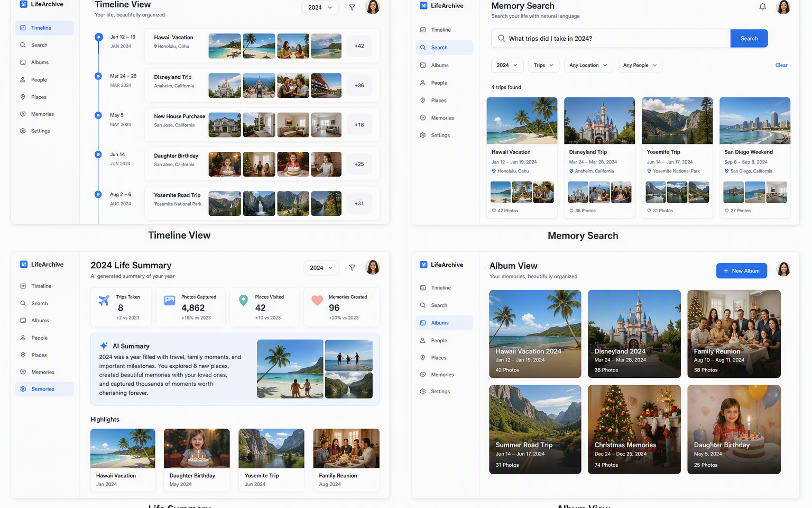Click the natural language search input field
The width and height of the screenshot is (812, 508).
click(x=611, y=39)
